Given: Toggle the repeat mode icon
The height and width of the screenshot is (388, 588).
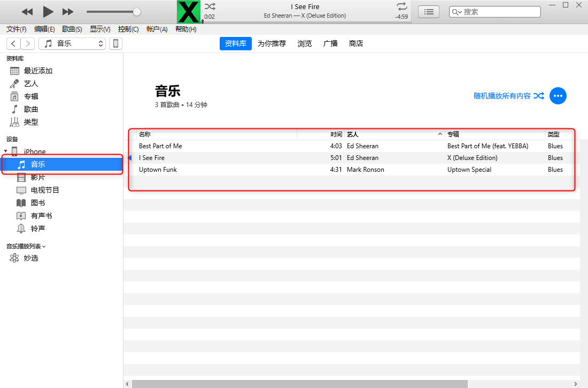Looking at the screenshot, I should click(x=401, y=6).
